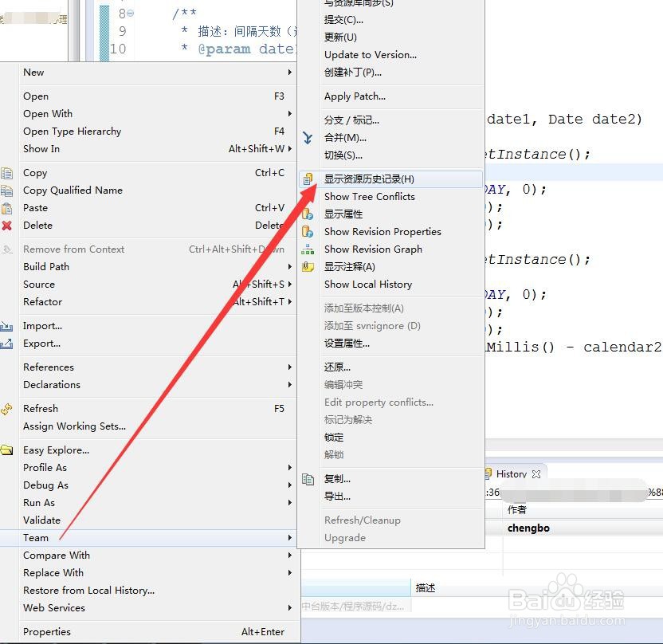Select 还原... revert option

(x=390, y=367)
